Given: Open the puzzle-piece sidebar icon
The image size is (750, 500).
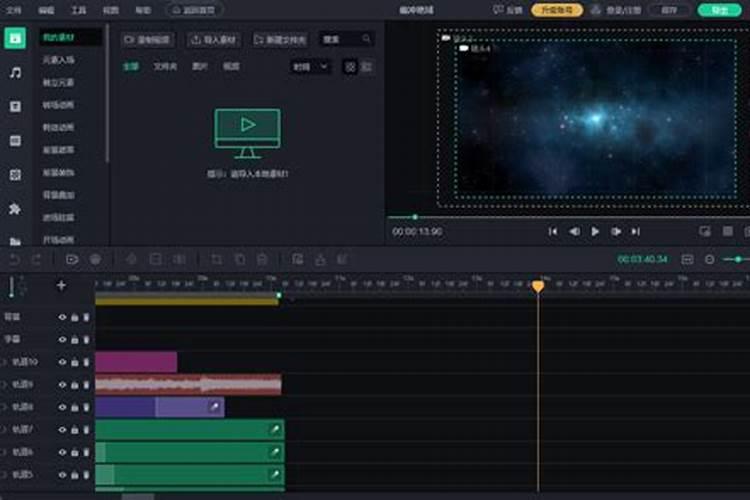Looking at the screenshot, I should [15, 209].
